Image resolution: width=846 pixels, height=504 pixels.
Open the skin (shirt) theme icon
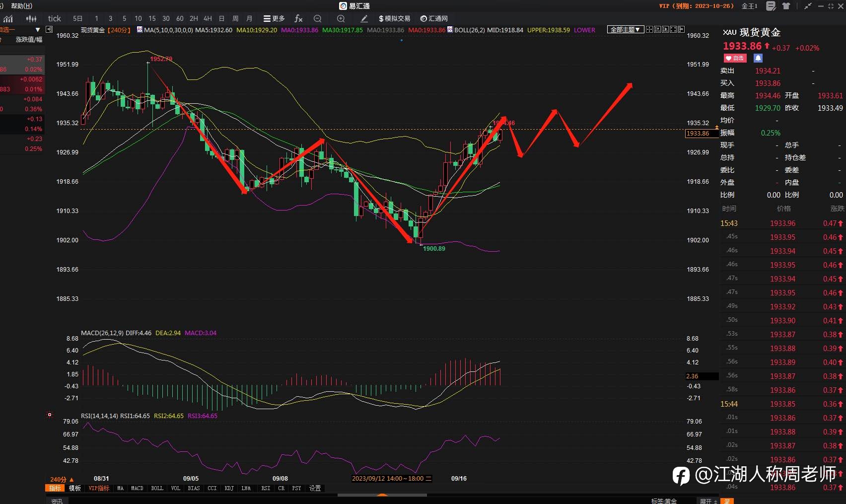pyautogui.click(x=786, y=6)
